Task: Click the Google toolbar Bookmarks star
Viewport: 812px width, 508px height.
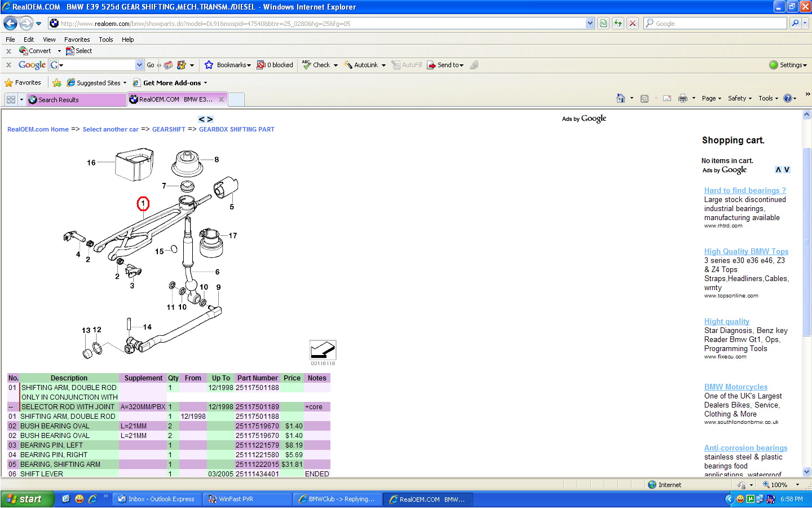Action: tap(209, 65)
